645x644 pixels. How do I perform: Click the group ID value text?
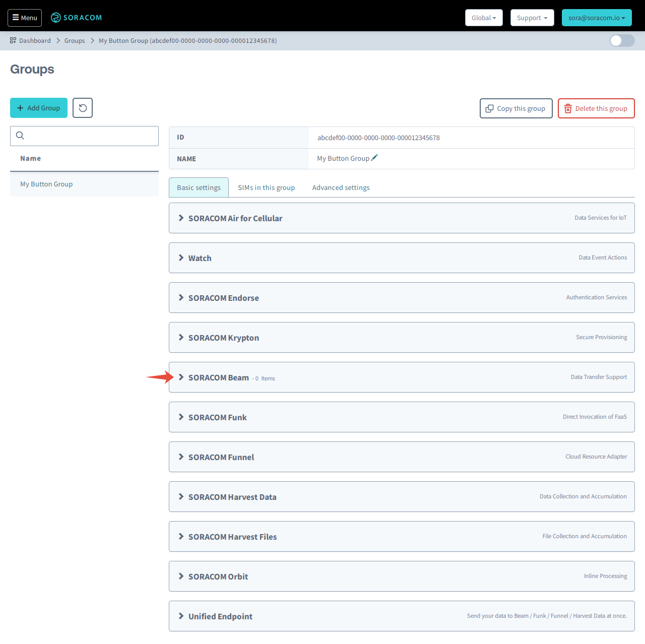(x=378, y=138)
